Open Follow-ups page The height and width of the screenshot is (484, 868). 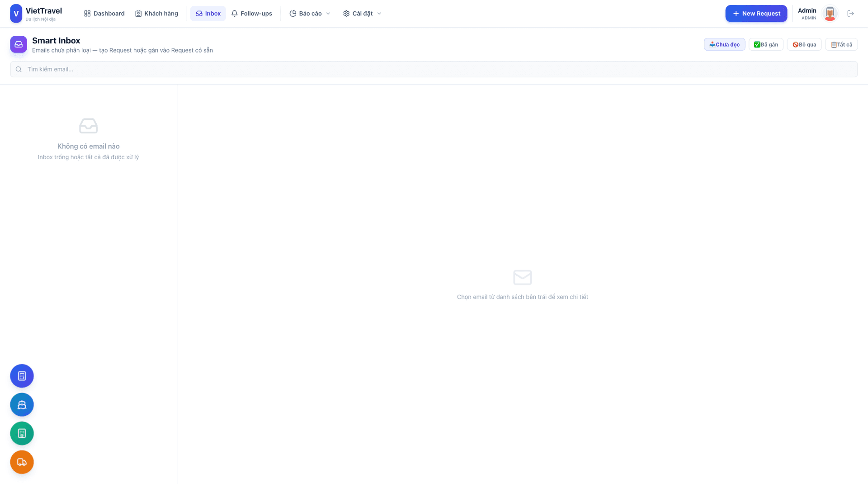252,14
